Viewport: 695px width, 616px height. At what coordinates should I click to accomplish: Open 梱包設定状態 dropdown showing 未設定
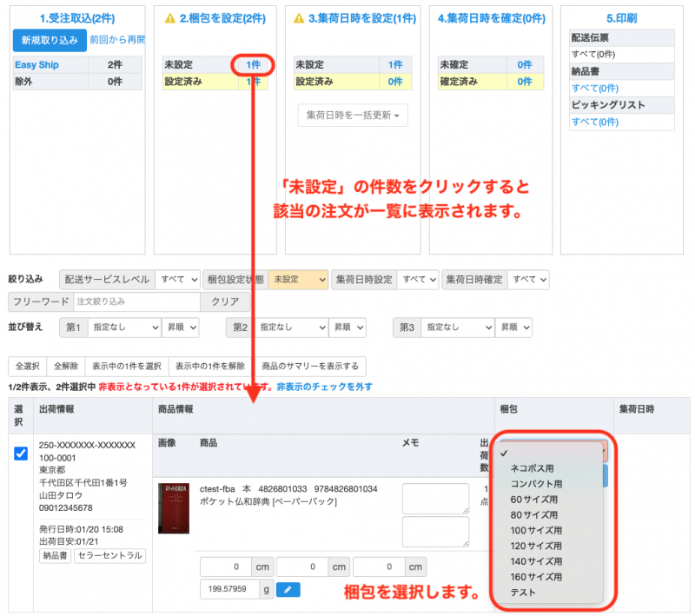pos(298,280)
